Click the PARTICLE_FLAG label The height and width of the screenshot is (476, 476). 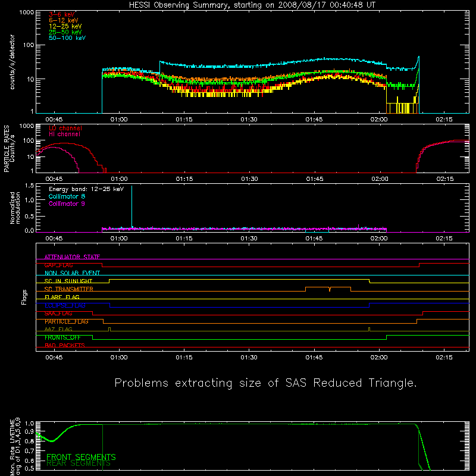pyautogui.click(x=67, y=321)
